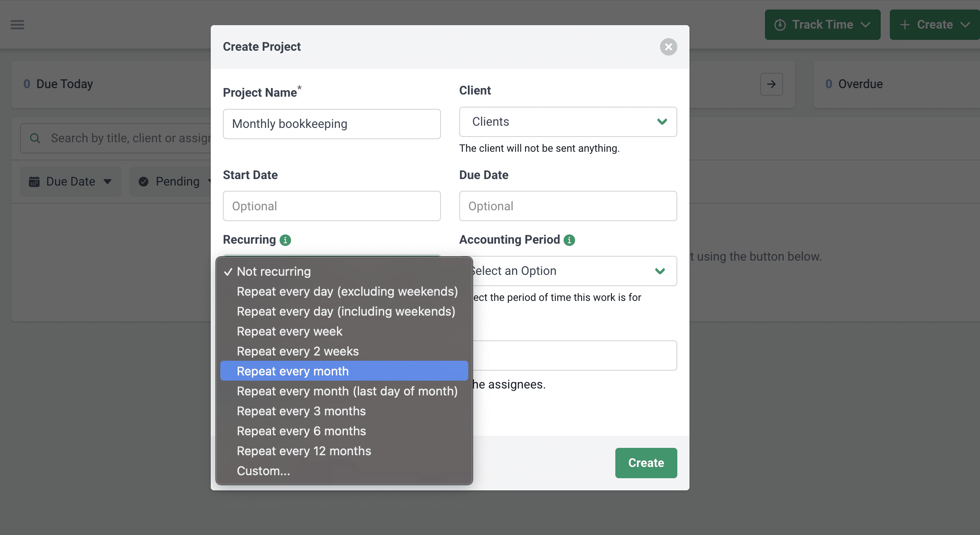Select Repeat every week

[x=344, y=331]
